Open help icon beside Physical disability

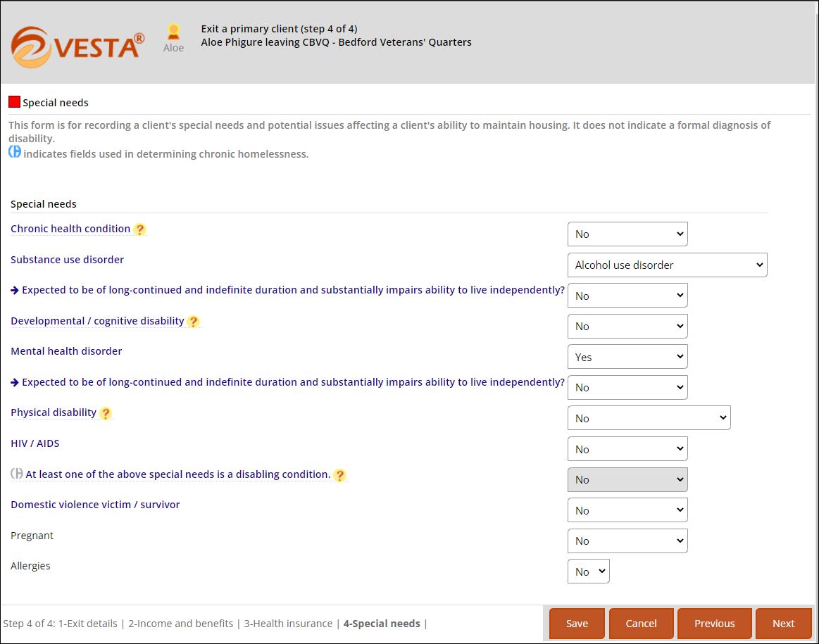[x=106, y=413]
